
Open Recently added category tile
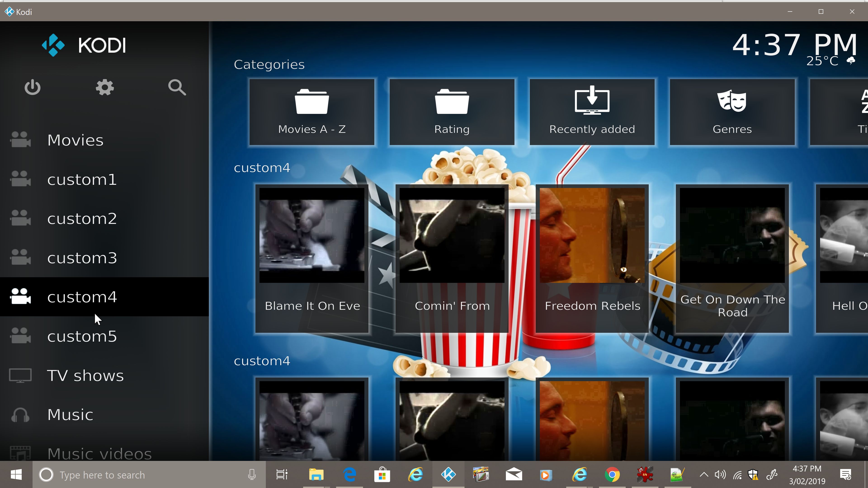tap(592, 112)
